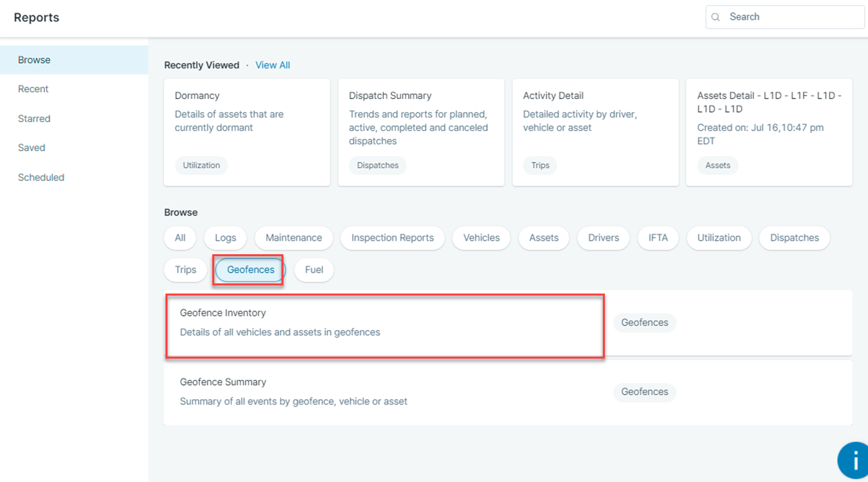Open the Assets Detail saved report card
This screenshot has width=868, height=482.
tap(769, 132)
